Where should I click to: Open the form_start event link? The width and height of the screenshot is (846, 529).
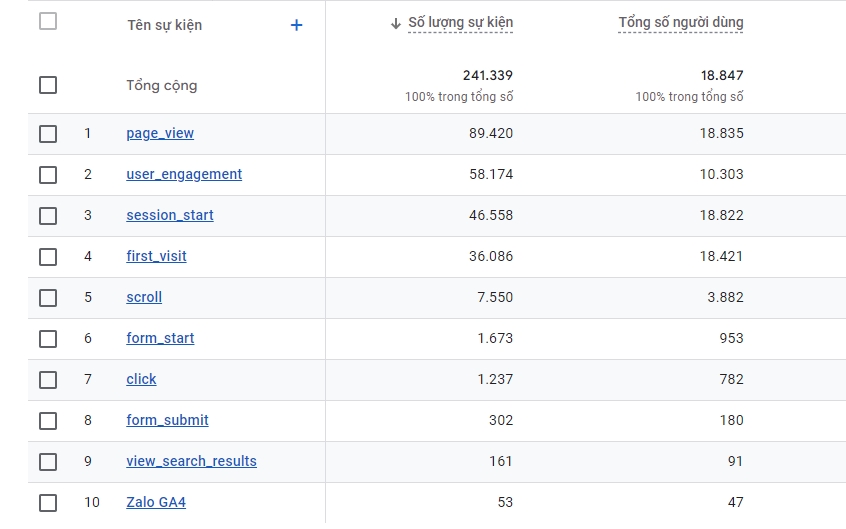pos(160,339)
